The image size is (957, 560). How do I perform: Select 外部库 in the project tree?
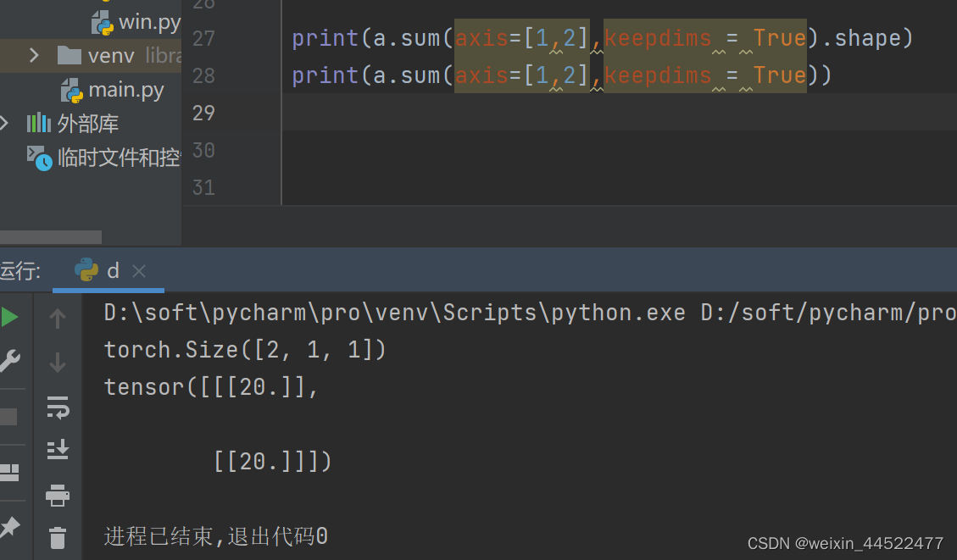pyautogui.click(x=73, y=123)
